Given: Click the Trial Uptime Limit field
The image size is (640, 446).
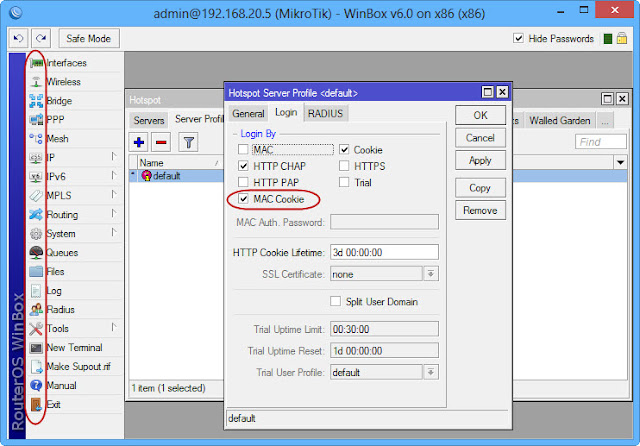Looking at the screenshot, I should [384, 329].
